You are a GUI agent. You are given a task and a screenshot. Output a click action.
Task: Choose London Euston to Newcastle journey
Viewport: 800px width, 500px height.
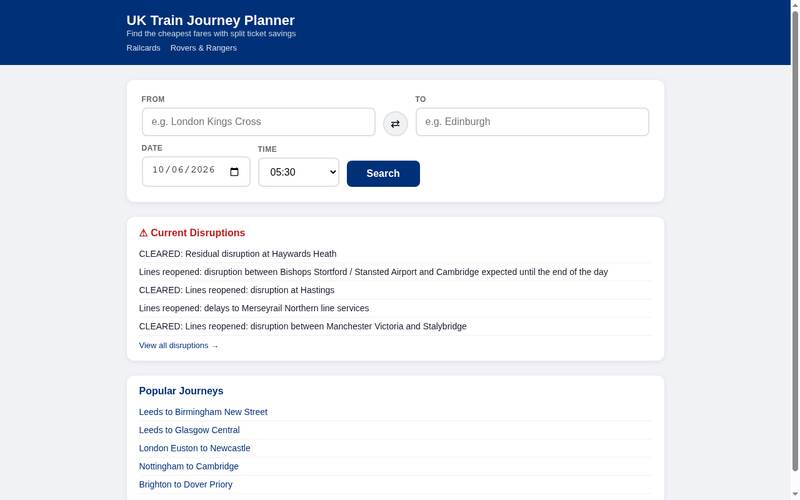click(x=194, y=448)
